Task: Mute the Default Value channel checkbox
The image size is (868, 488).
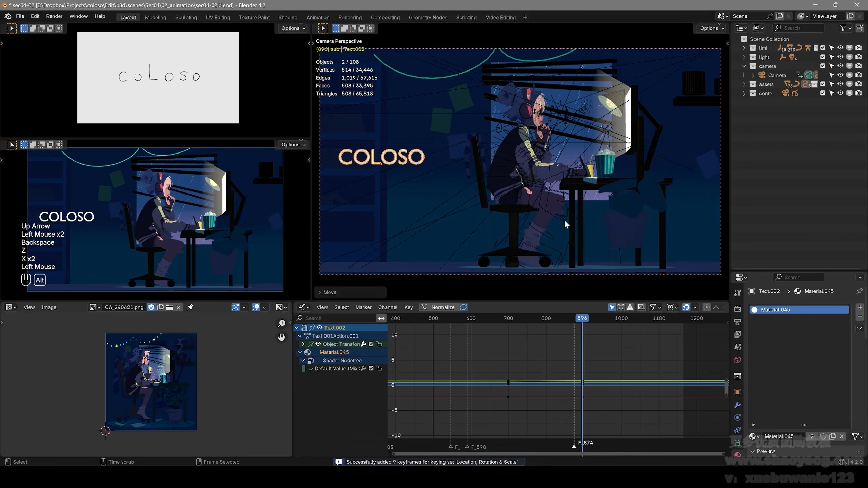Action: pyautogui.click(x=371, y=368)
